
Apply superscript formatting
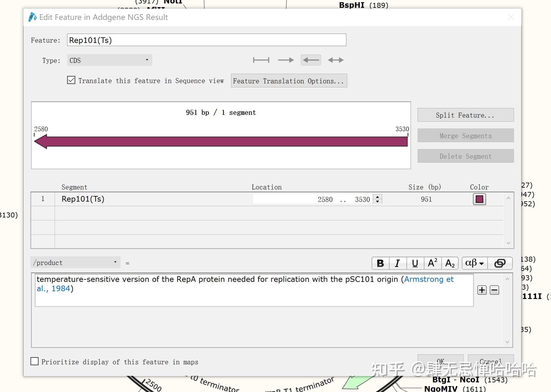pyautogui.click(x=432, y=263)
